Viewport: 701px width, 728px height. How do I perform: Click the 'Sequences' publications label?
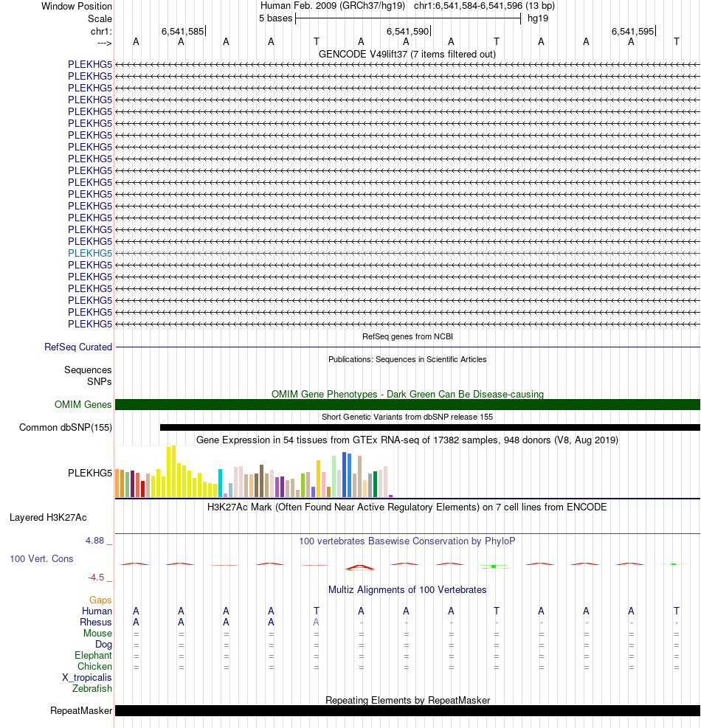click(x=88, y=370)
